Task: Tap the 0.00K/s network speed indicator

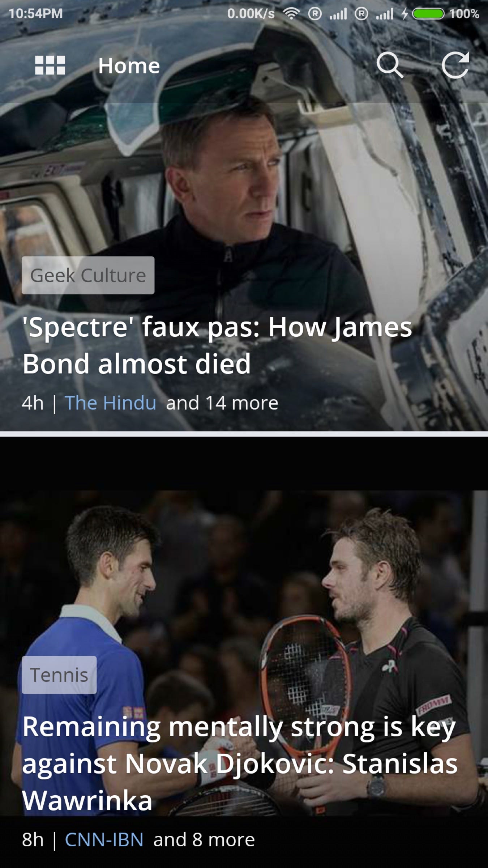Action: 251,14
